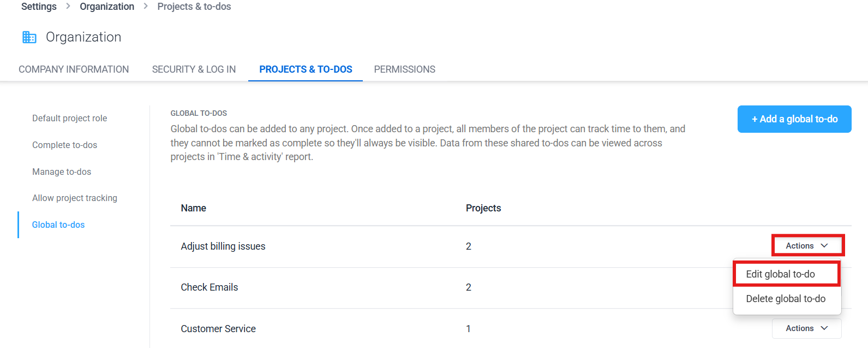The image size is (868, 348).
Task: Switch to Security & Log In tab
Action: [194, 69]
